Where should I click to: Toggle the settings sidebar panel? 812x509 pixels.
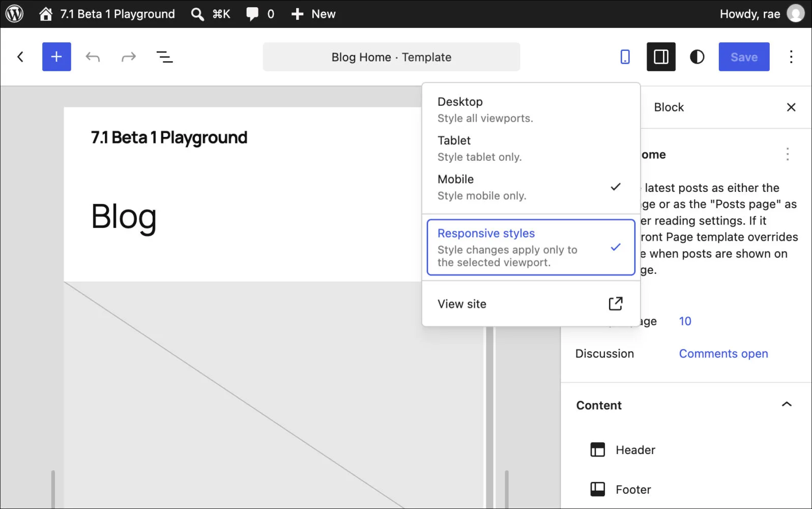point(661,56)
